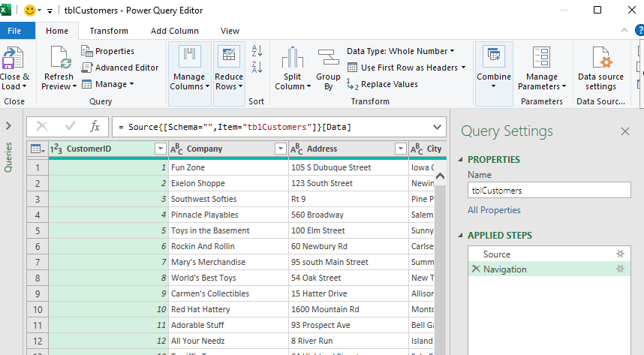Cancel the formula bar edit (X)

(42, 127)
